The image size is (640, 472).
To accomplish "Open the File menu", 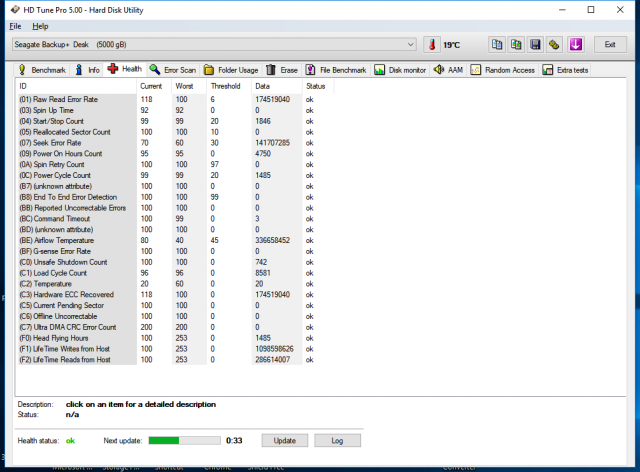I will point(15,25).
